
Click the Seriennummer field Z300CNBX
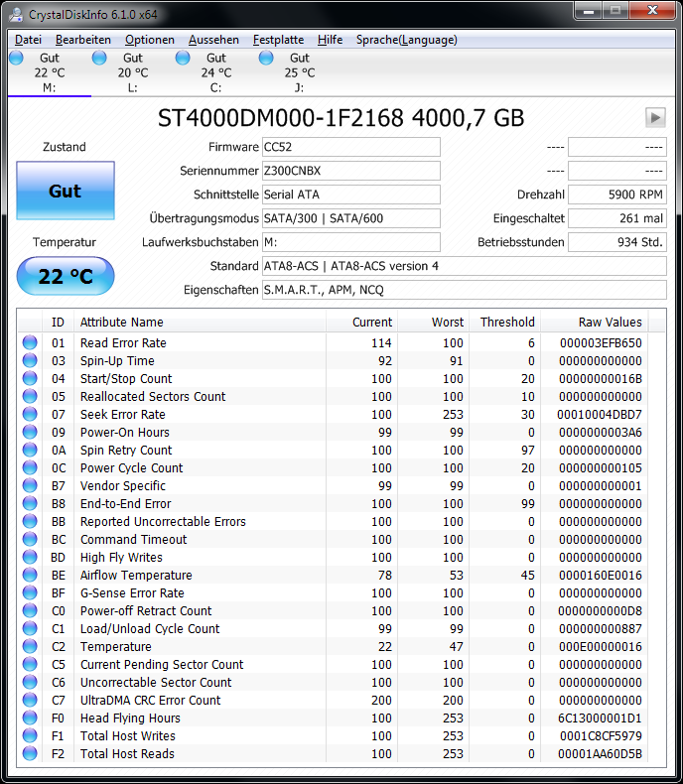tap(351, 171)
